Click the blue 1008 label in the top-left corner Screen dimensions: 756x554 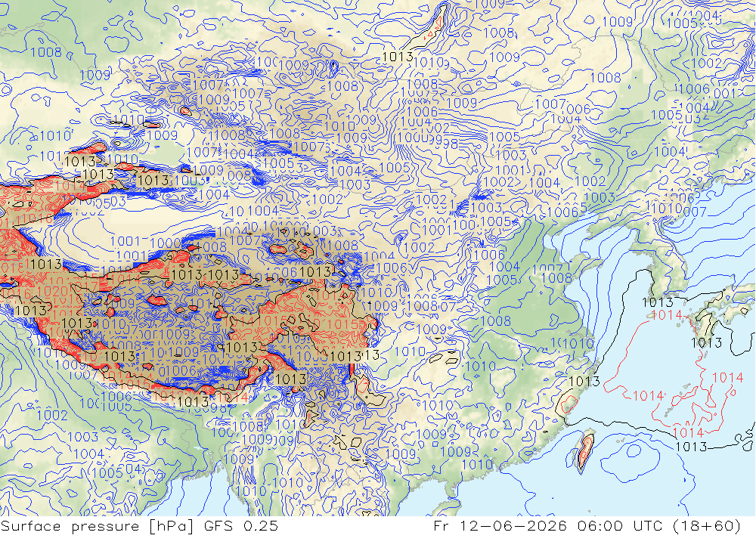pos(46,52)
